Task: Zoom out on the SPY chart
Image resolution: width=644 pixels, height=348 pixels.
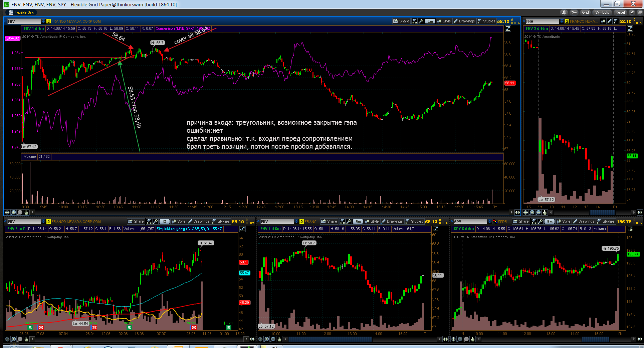Action: pos(466,339)
